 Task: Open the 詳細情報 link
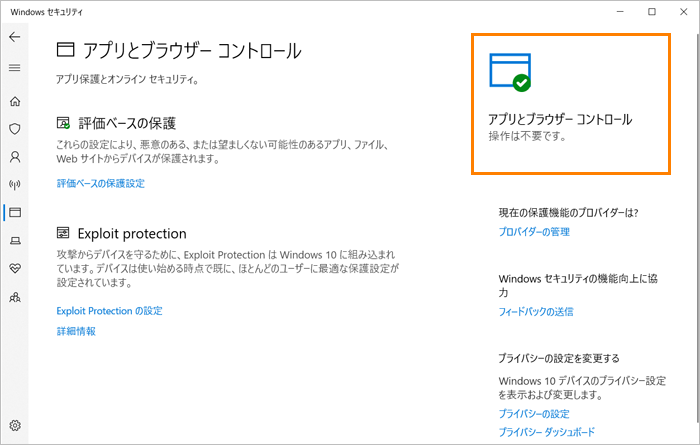click(x=76, y=331)
